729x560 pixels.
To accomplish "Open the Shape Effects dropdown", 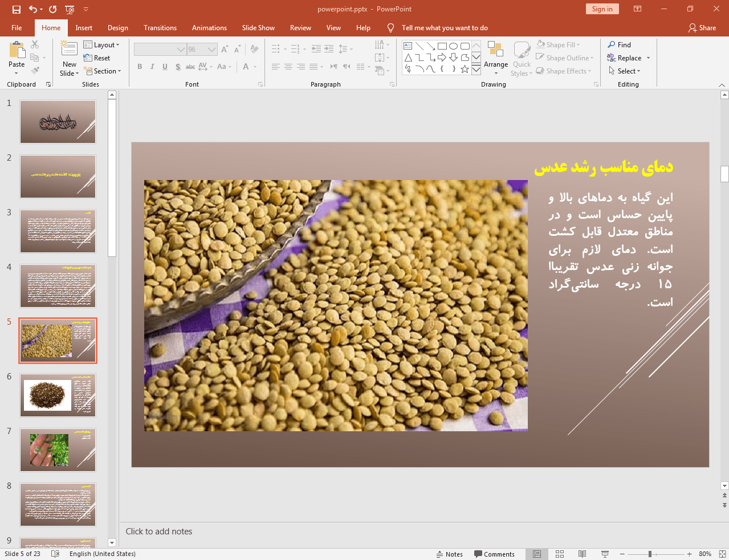I will coord(564,71).
